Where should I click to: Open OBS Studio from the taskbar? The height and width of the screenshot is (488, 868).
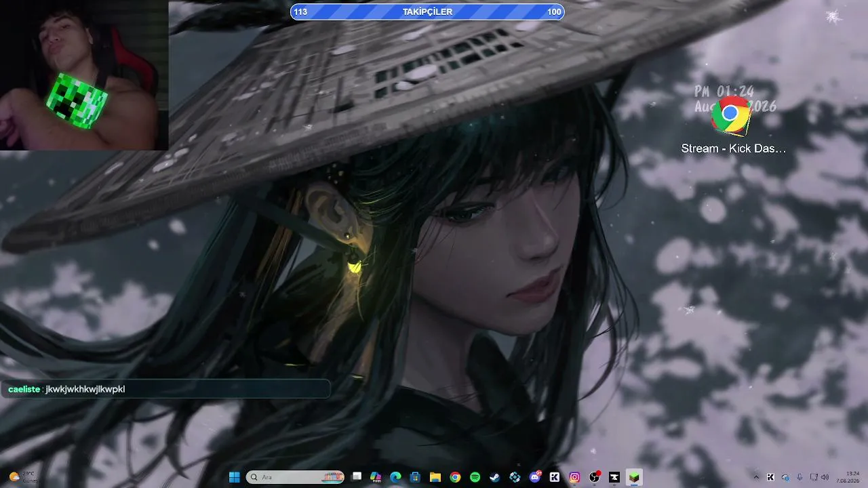tap(595, 477)
